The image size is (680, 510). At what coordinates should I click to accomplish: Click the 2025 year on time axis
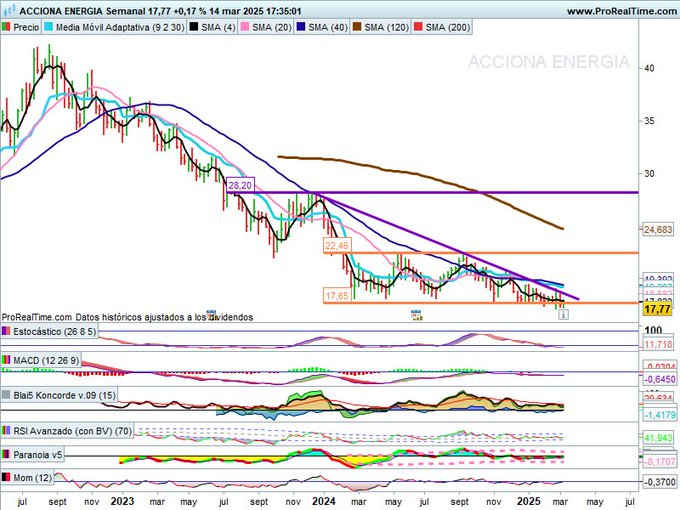pos(529,501)
